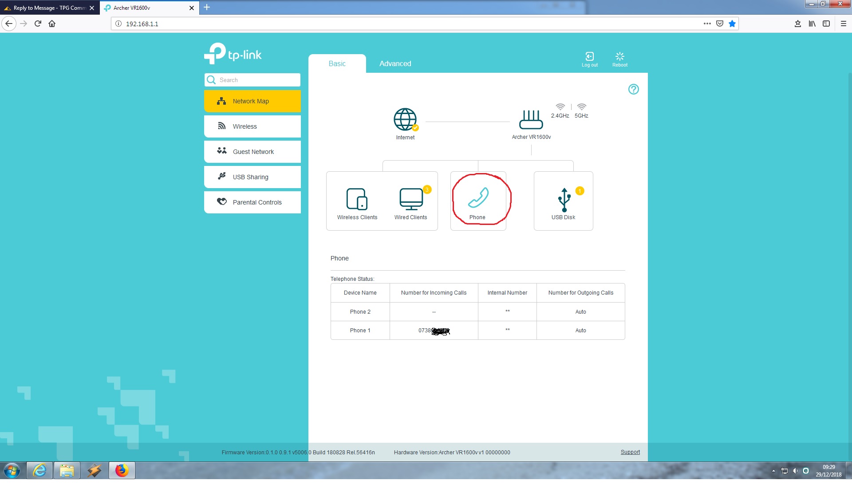Open Guest Network in sidebar

tap(252, 152)
